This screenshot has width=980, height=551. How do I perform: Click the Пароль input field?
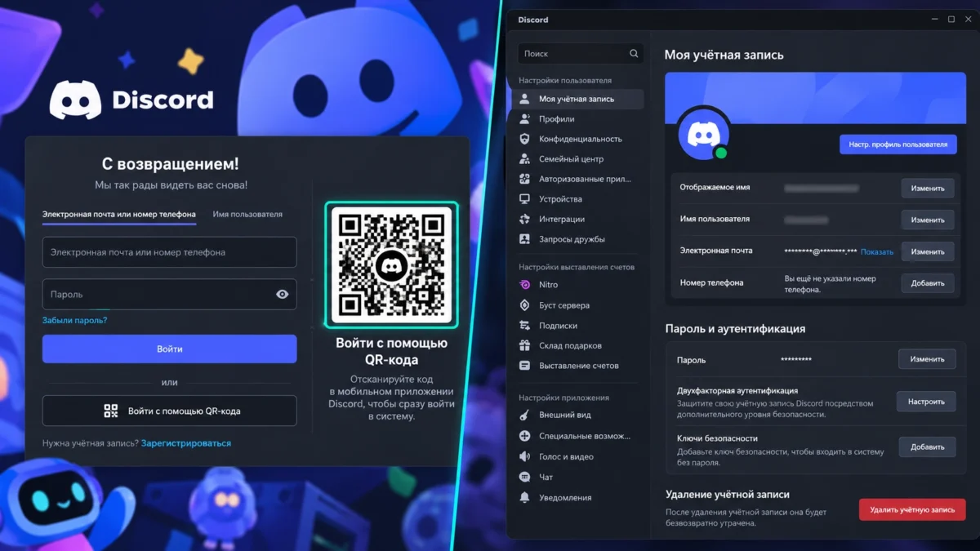[x=170, y=294]
